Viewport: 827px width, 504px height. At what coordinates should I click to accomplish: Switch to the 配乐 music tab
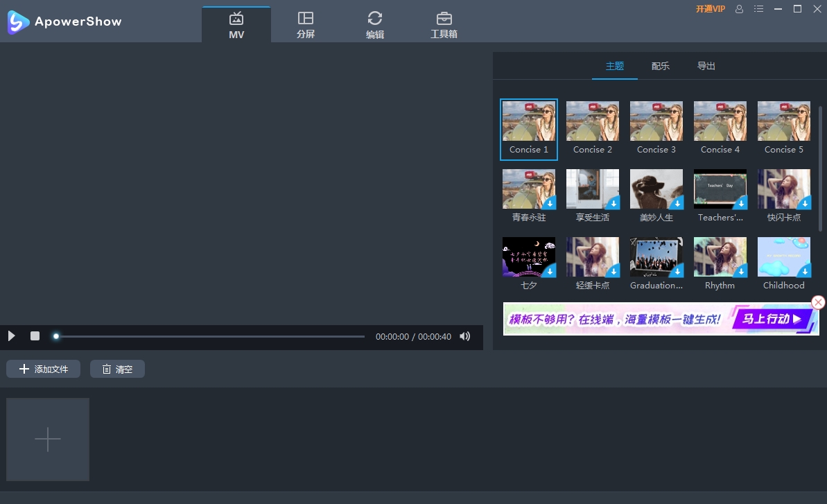click(660, 67)
